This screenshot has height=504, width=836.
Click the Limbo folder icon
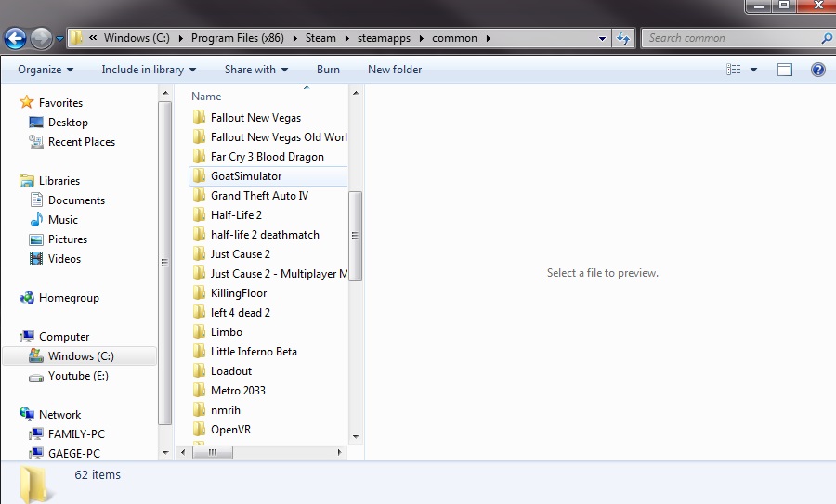point(200,332)
